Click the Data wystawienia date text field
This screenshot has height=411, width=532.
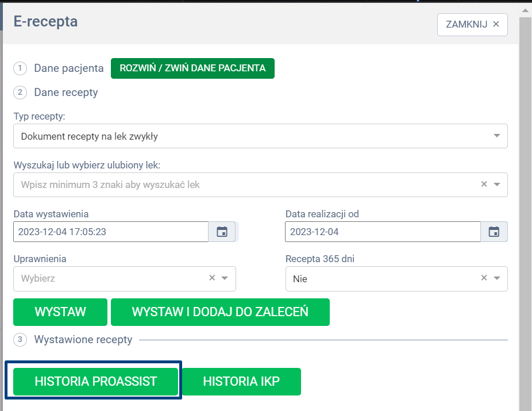tap(110, 232)
